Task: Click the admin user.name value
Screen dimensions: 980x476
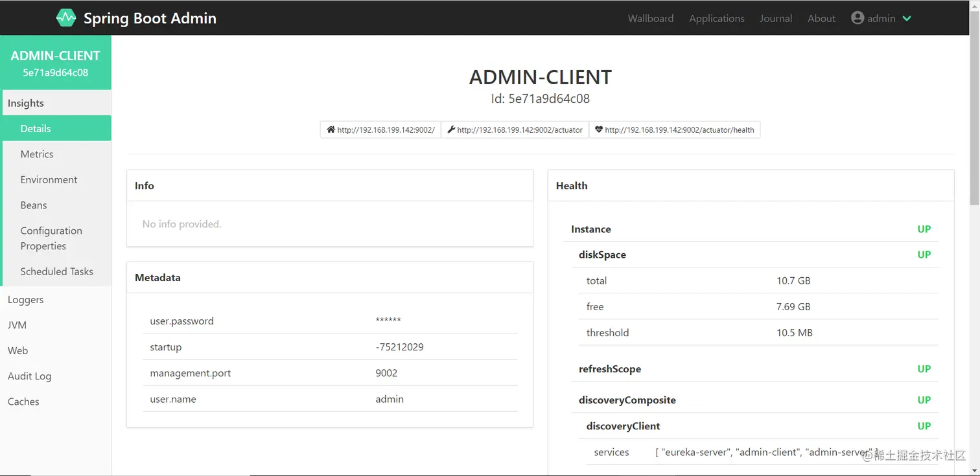Action: 390,399
